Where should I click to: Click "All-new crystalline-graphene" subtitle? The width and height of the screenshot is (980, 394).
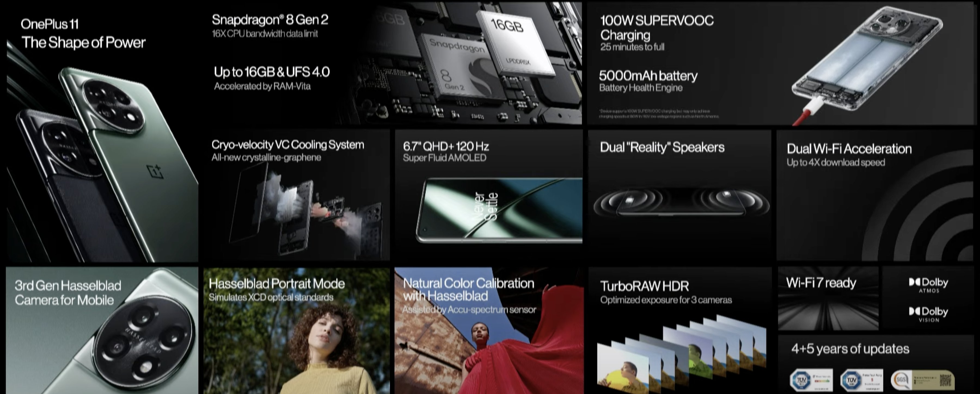266,157
